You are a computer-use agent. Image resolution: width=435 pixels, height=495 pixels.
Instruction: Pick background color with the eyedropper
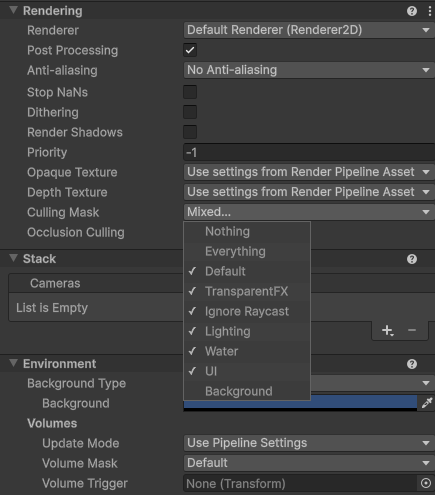pyautogui.click(x=427, y=403)
